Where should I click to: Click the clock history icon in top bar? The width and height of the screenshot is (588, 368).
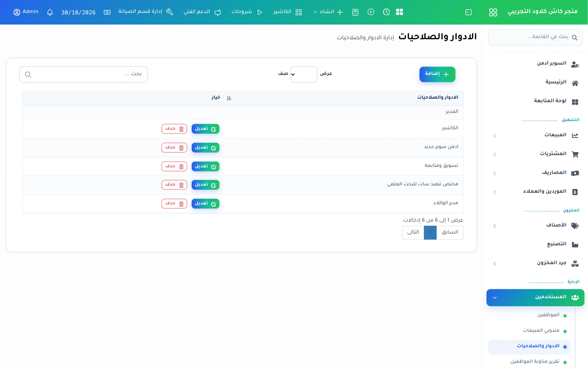(386, 12)
